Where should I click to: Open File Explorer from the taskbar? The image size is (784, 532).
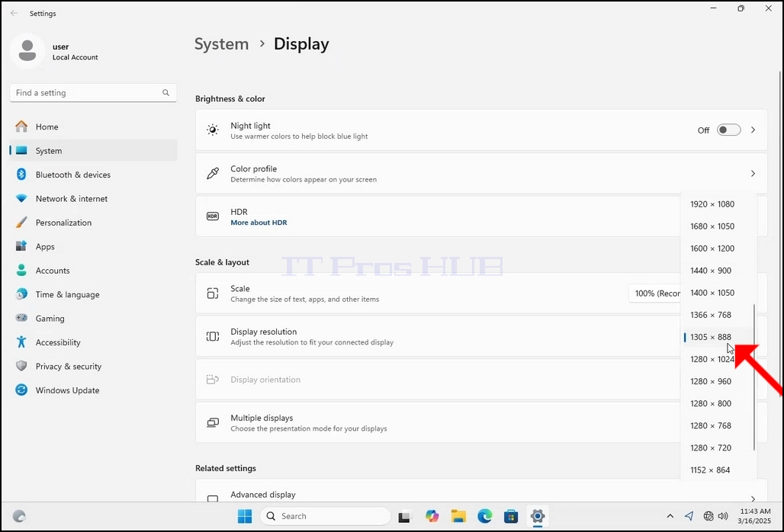coord(458,516)
